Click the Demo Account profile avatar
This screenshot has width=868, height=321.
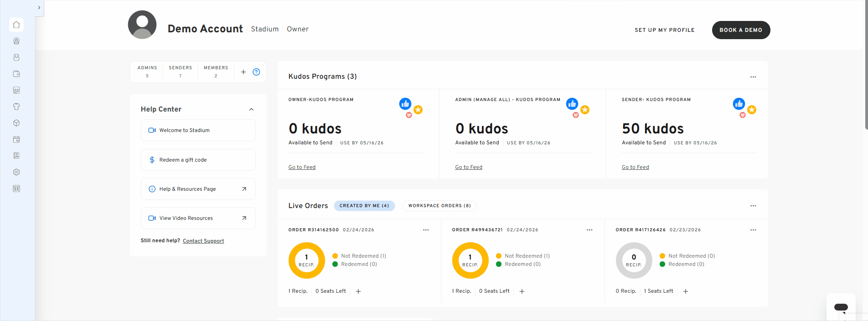(x=142, y=25)
